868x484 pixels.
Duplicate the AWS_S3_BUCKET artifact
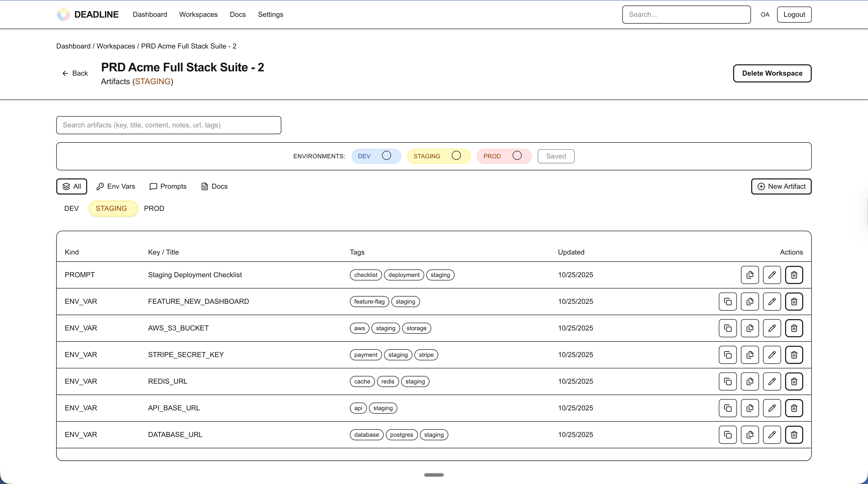pyautogui.click(x=728, y=328)
